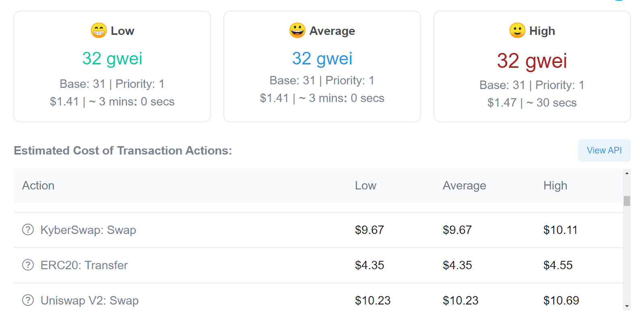The width and height of the screenshot is (644, 321).
Task: Select the ERC20: Transfer row label
Action: [84, 265]
